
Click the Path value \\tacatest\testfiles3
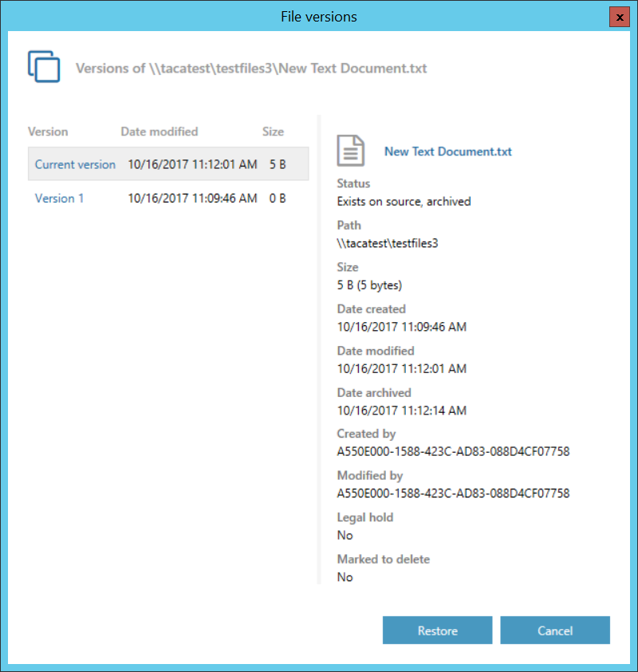(387, 243)
